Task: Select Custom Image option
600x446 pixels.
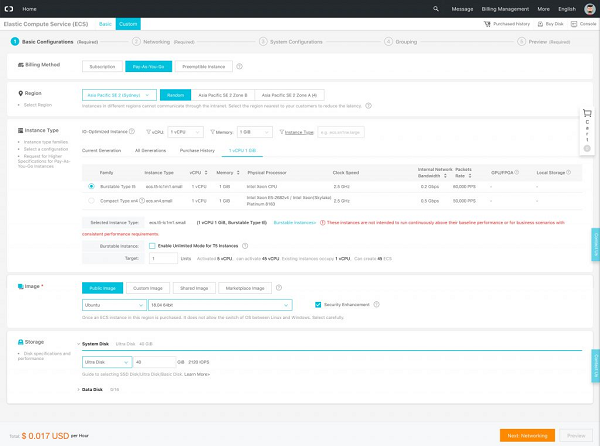Action: (x=148, y=288)
